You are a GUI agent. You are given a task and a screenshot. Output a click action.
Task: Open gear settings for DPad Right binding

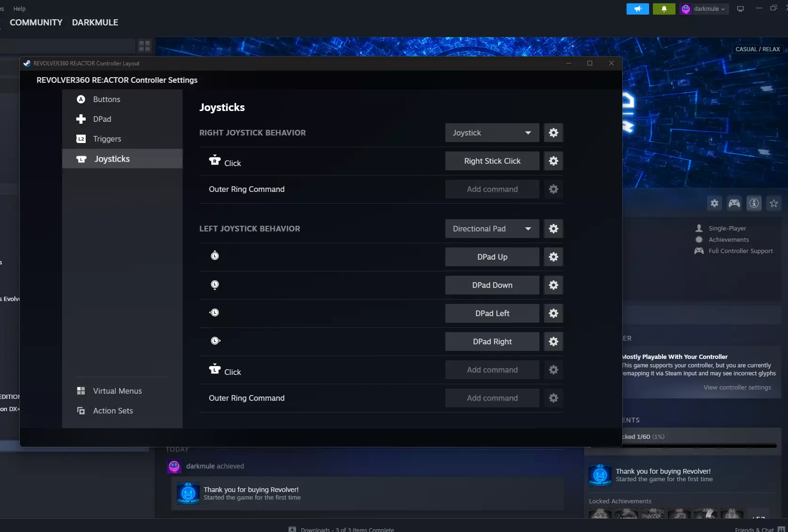pyautogui.click(x=554, y=341)
